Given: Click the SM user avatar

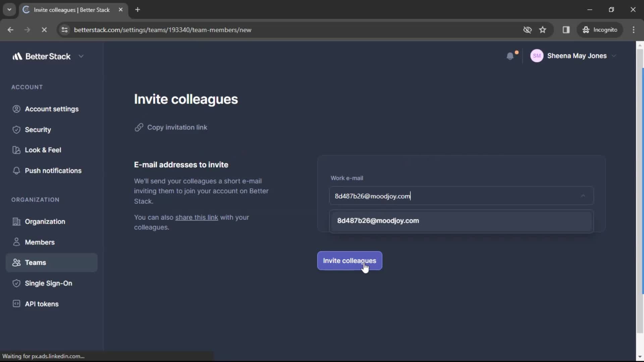Looking at the screenshot, I should coord(537,56).
